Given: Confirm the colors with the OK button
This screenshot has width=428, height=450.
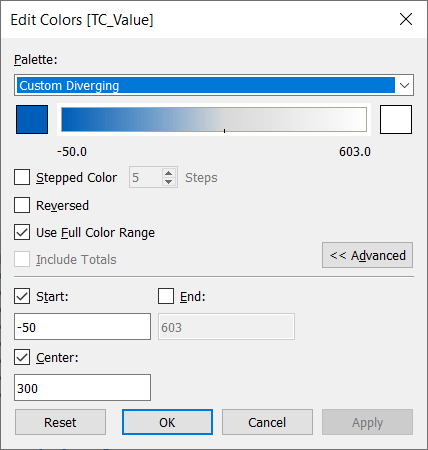Looking at the screenshot, I should 167,422.
